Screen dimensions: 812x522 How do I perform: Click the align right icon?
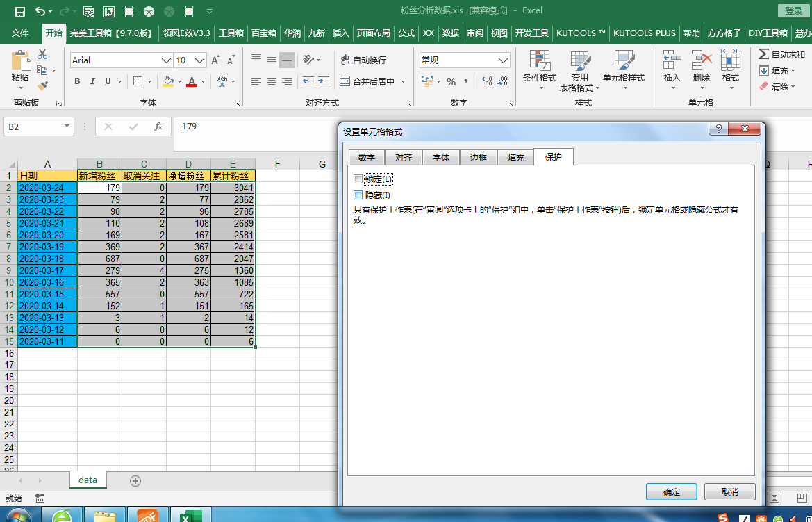[x=286, y=81]
